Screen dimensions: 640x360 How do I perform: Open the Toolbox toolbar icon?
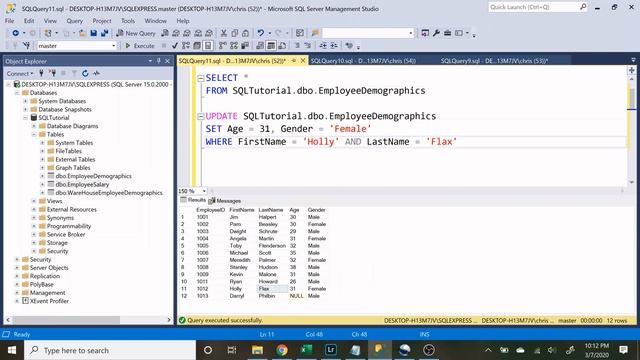[x=447, y=33]
